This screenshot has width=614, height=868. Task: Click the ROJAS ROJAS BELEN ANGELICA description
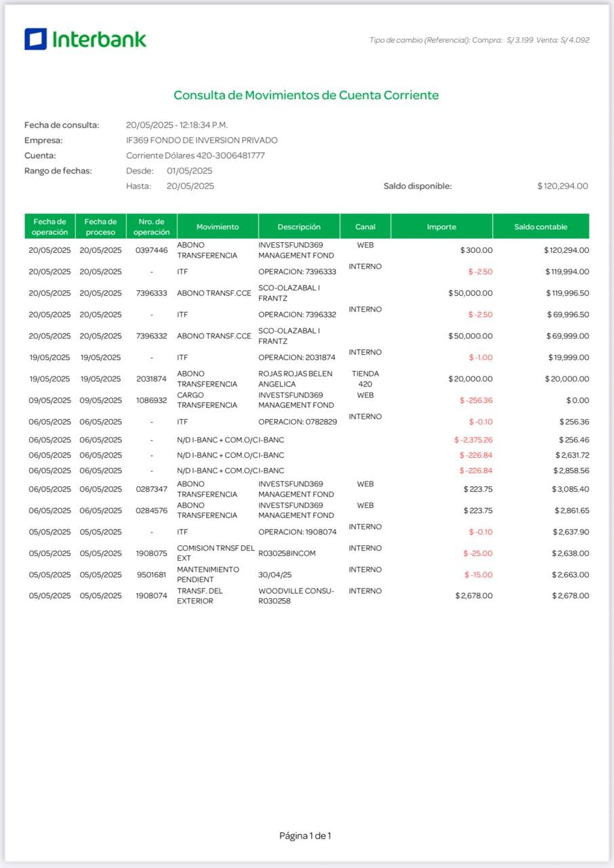pos(295,378)
